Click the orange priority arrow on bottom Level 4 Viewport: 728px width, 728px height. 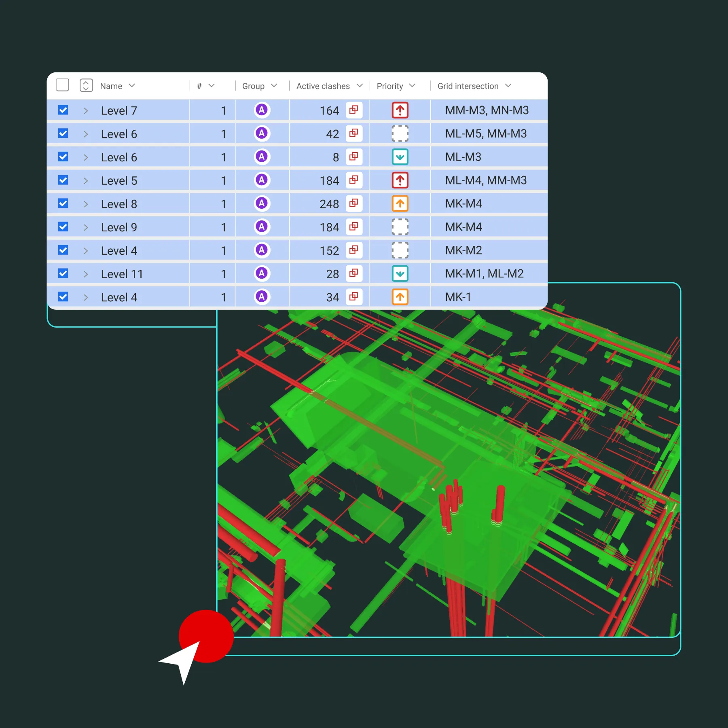pos(400,297)
